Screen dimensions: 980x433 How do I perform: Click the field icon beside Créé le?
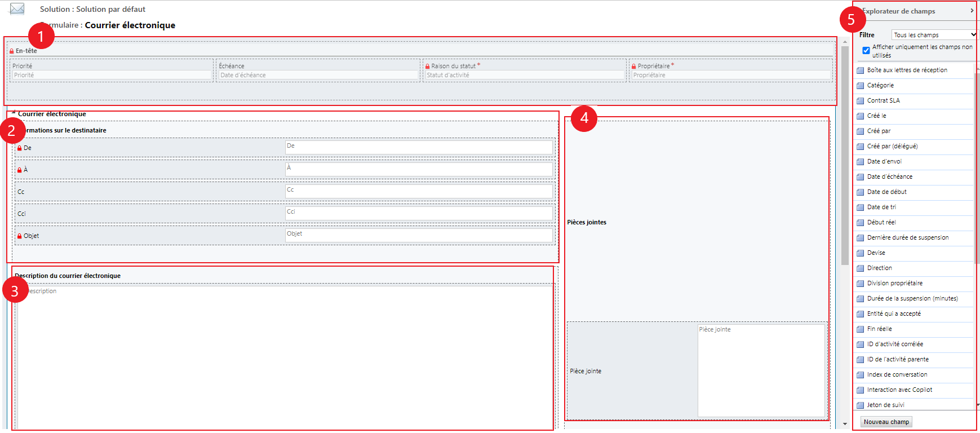click(x=860, y=116)
